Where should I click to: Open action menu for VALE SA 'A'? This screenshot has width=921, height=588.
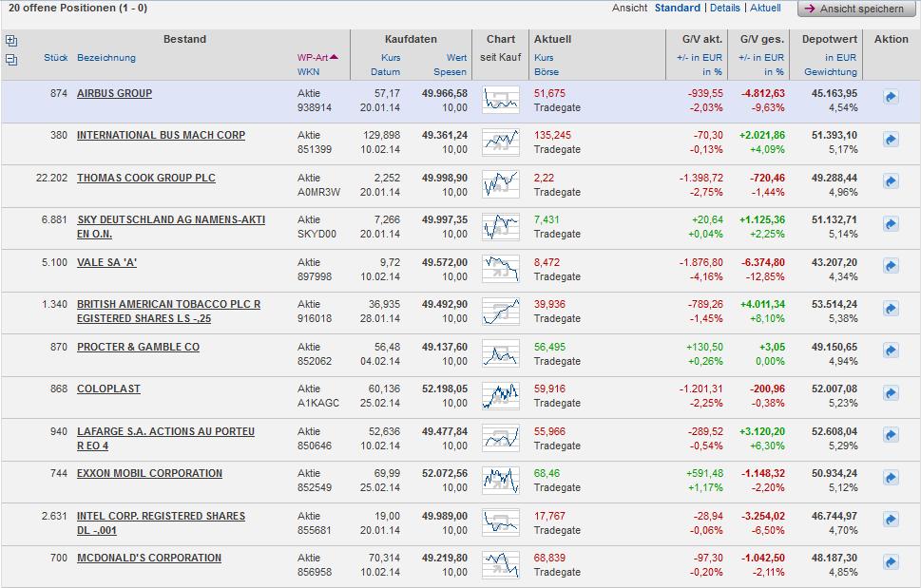(891, 266)
